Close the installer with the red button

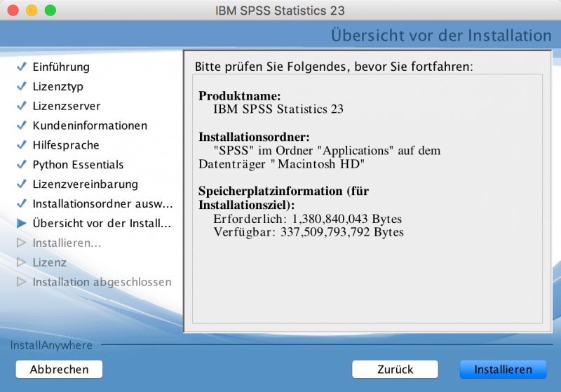pos(13,11)
